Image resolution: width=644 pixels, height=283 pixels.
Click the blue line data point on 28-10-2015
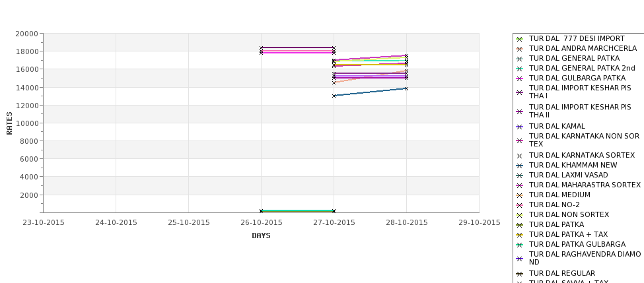407,88
